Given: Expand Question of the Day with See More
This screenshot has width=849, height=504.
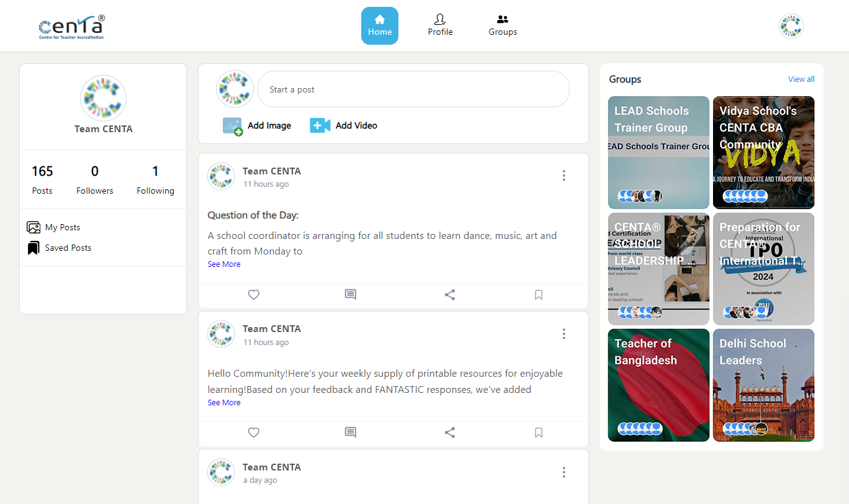Looking at the screenshot, I should tap(224, 264).
